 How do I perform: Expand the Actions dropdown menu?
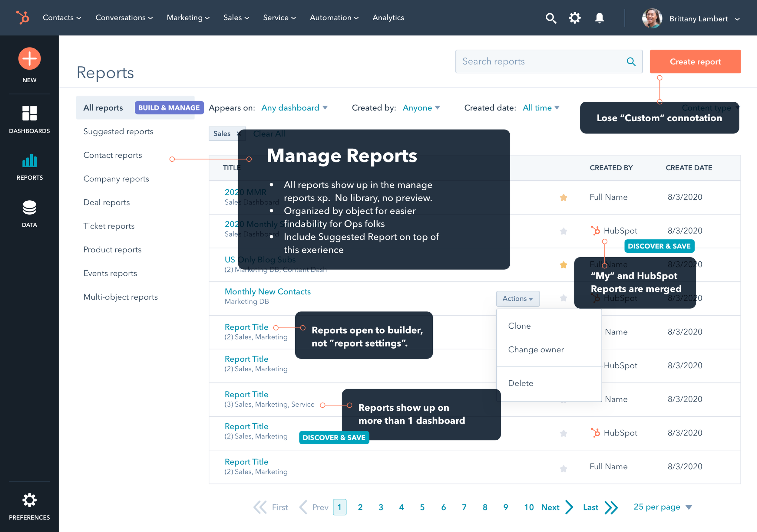(517, 299)
